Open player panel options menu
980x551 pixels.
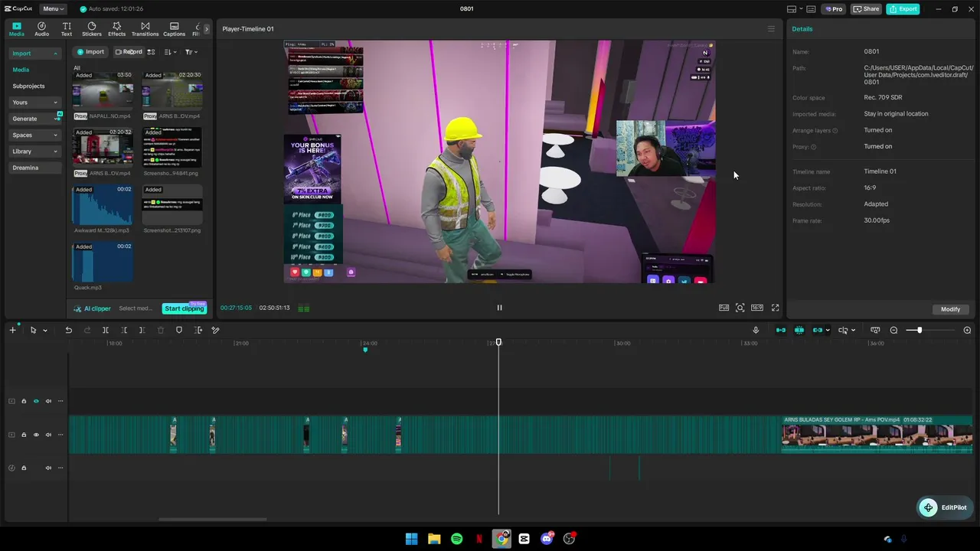pos(771,29)
